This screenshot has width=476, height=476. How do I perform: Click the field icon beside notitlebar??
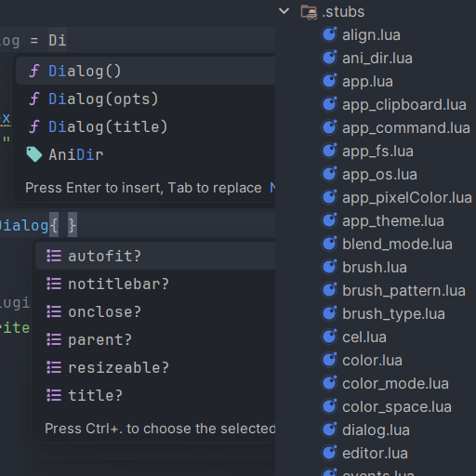click(x=54, y=284)
